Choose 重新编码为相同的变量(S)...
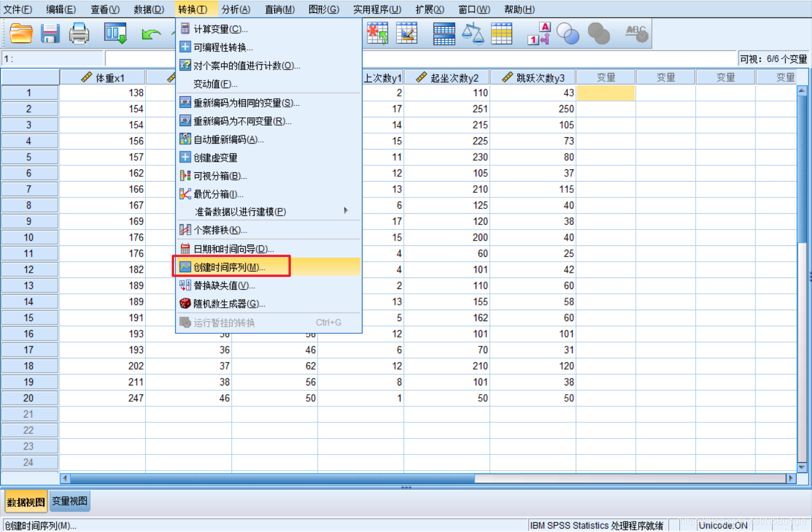This screenshot has width=812, height=532. click(269, 103)
